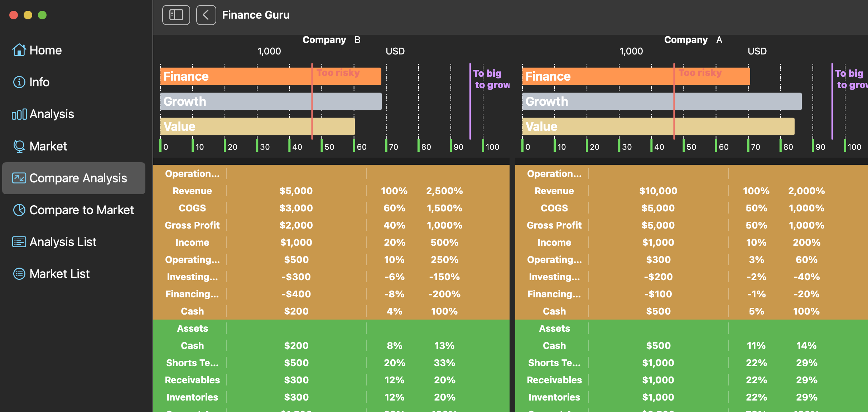The width and height of the screenshot is (868, 412).
Task: Click the Market List icon
Action: (x=19, y=274)
